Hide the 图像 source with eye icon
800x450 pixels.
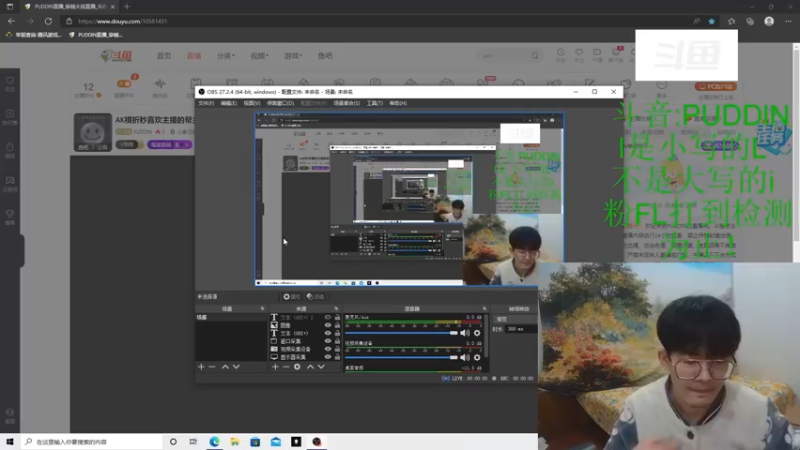[328, 325]
